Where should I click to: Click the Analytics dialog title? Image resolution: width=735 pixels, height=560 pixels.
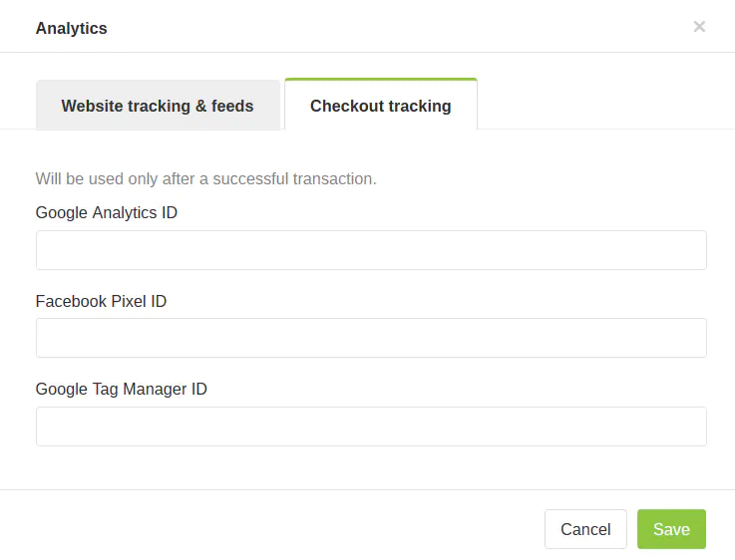pyautogui.click(x=72, y=28)
